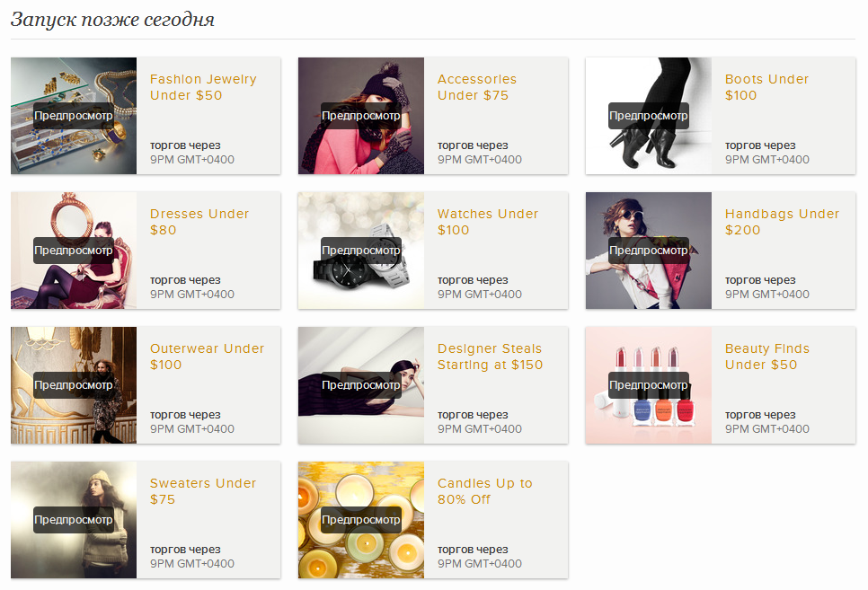Open Beauty Finds Under $50 link

(x=767, y=357)
